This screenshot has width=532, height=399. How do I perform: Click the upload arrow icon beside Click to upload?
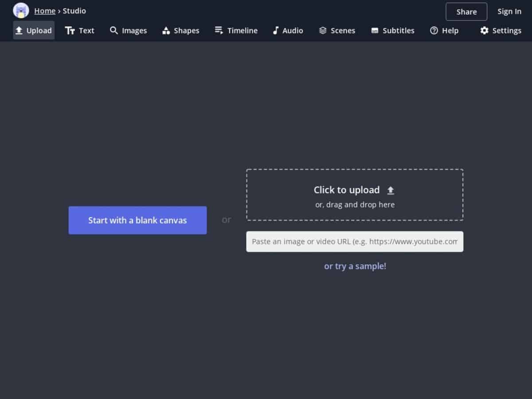click(391, 190)
